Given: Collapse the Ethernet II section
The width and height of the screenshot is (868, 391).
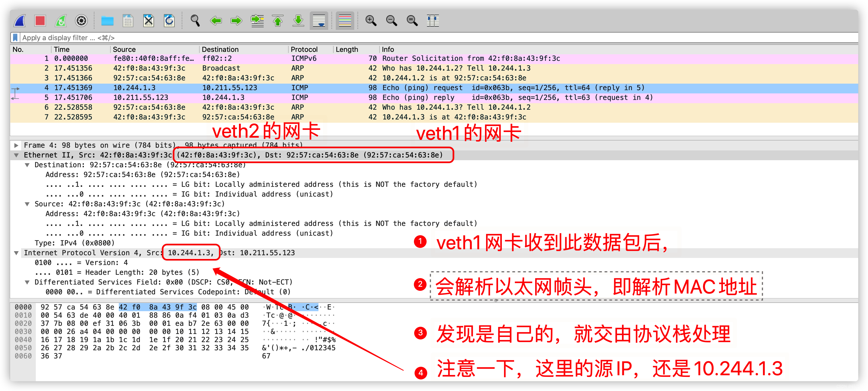Looking at the screenshot, I should (16, 155).
